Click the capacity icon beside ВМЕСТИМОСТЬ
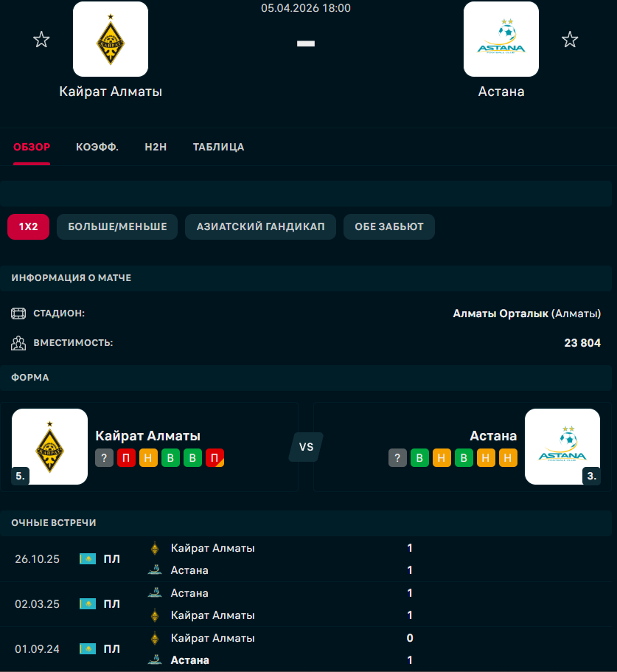This screenshot has width=617, height=672. coord(18,343)
